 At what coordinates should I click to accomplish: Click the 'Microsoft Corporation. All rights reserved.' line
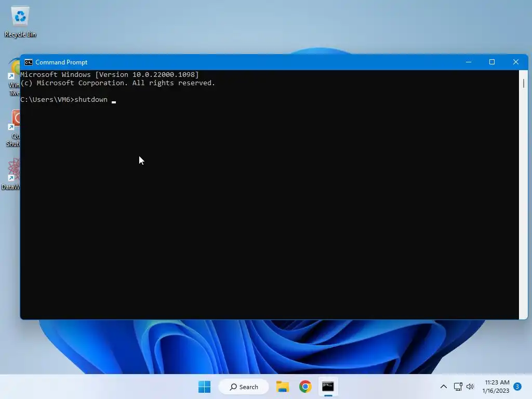click(118, 83)
